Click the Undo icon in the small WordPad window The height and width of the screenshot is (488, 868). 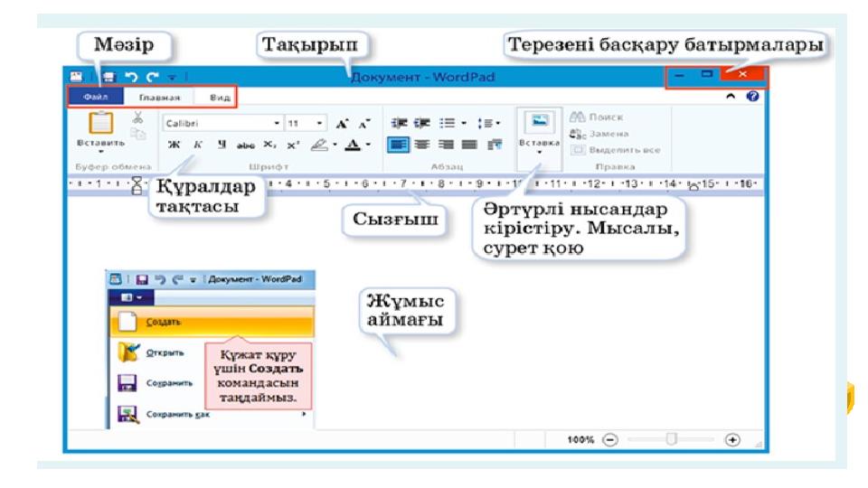coord(160,279)
